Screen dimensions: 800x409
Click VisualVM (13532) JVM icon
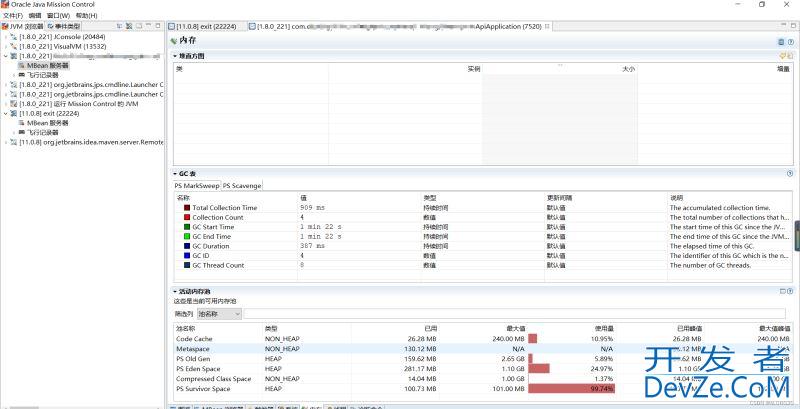pyautogui.click(x=14, y=46)
